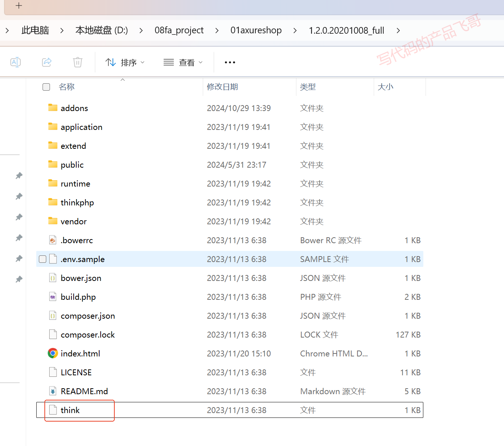Screen dimensions: 504x446
Task: Select the think file name
Action: click(x=70, y=410)
